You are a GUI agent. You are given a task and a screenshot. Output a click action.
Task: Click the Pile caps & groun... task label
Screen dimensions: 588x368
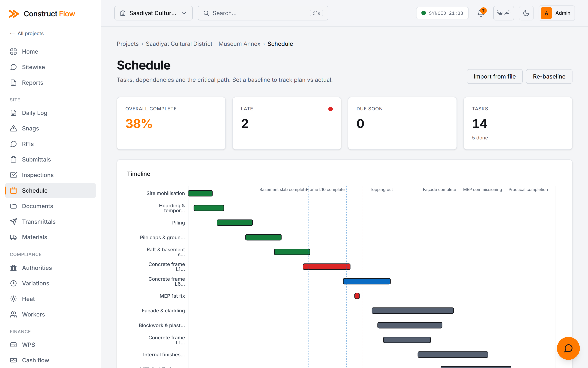tap(162, 238)
